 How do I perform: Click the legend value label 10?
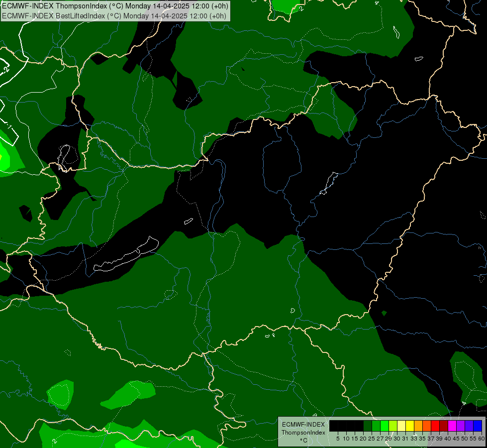[346, 439]
